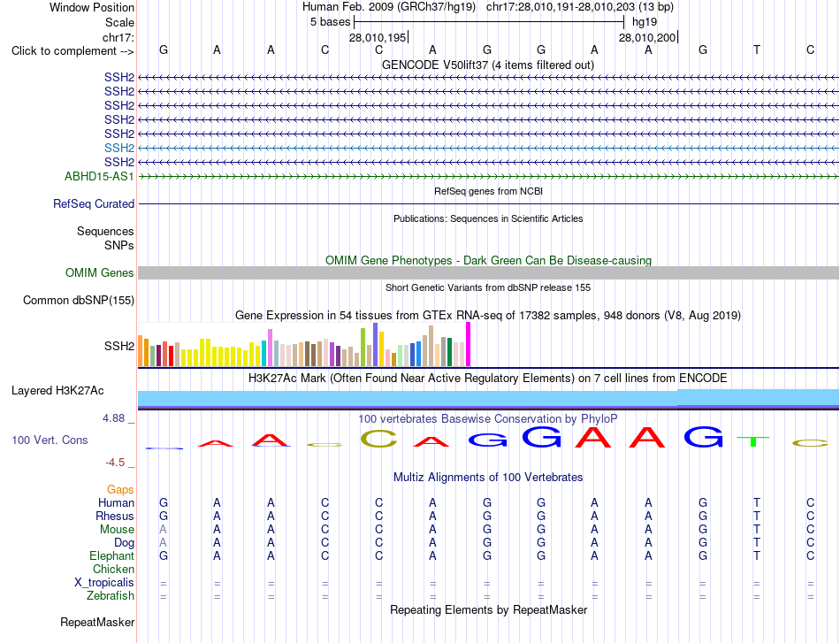Click the orange Gaps label

point(120,489)
